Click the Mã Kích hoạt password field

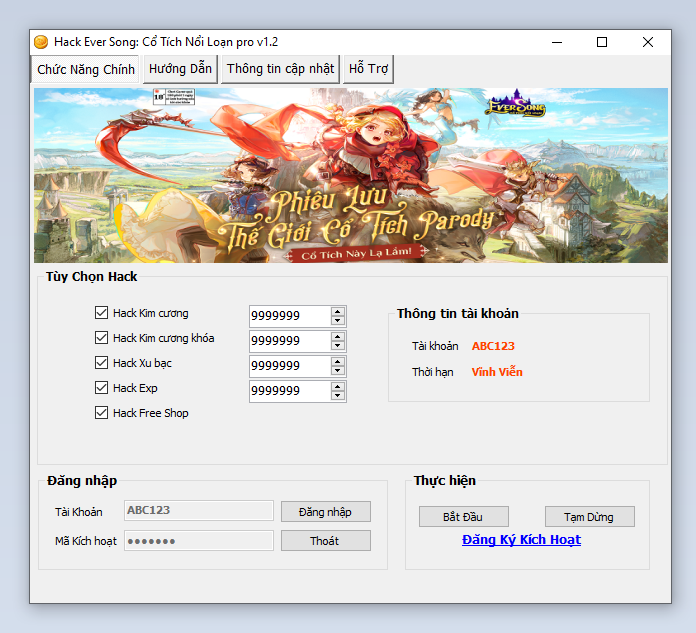198,541
